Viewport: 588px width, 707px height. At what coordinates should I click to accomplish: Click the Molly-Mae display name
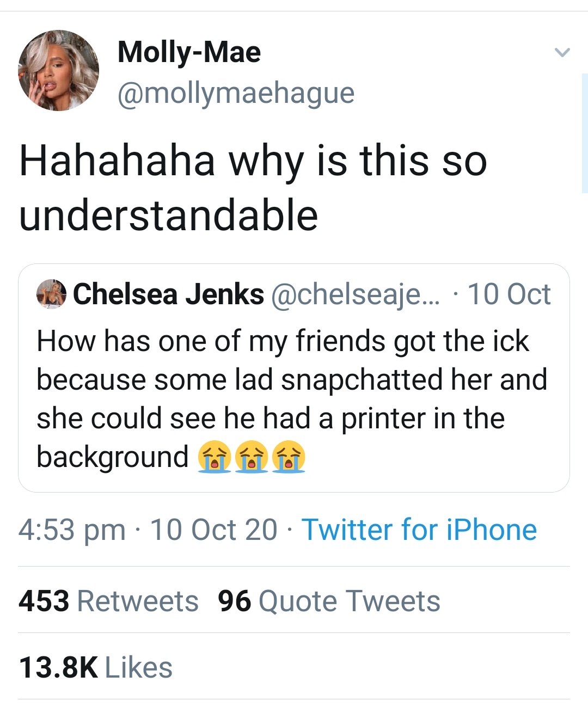coord(189,52)
